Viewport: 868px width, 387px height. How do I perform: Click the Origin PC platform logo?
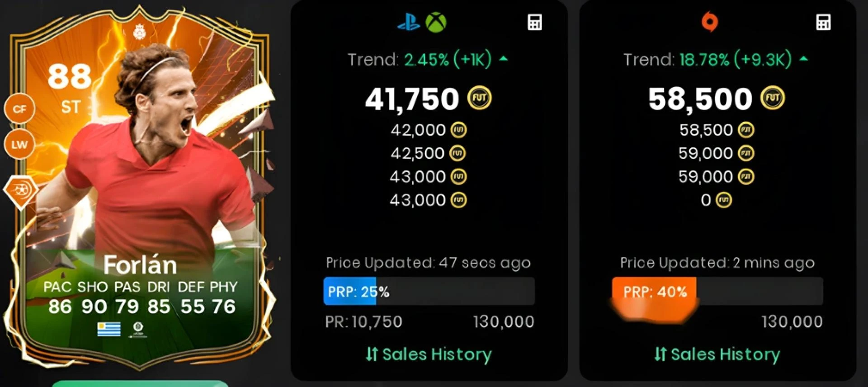[x=709, y=22]
